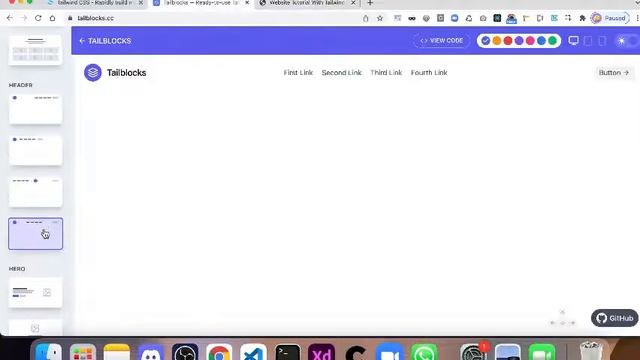Choose the pink theme color
This screenshot has width=640, height=360.
point(530,41)
